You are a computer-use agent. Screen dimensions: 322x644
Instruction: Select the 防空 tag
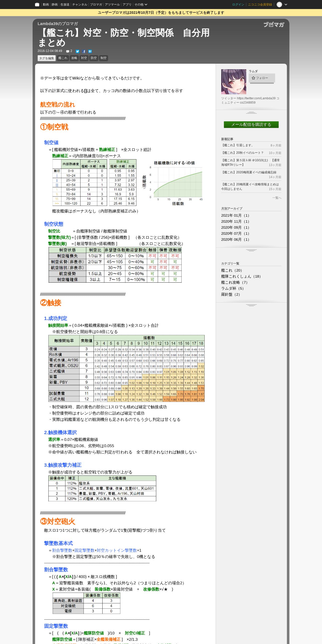(x=94, y=58)
